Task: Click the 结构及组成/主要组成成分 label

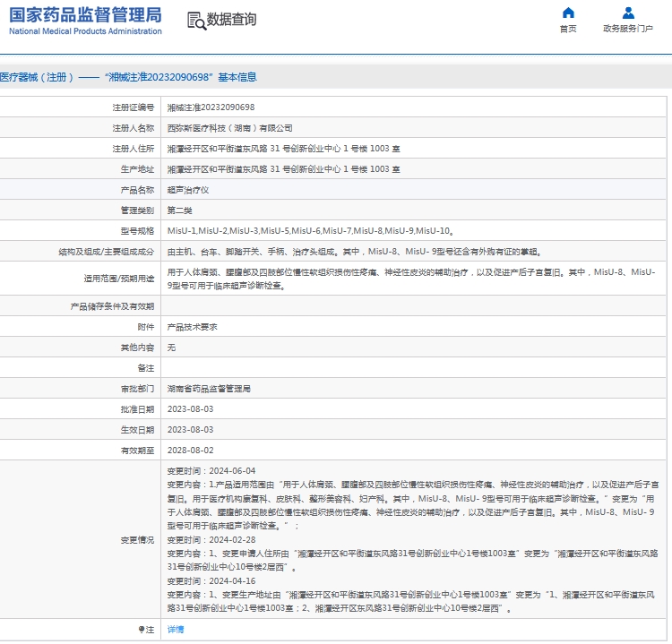Action: tap(107, 252)
